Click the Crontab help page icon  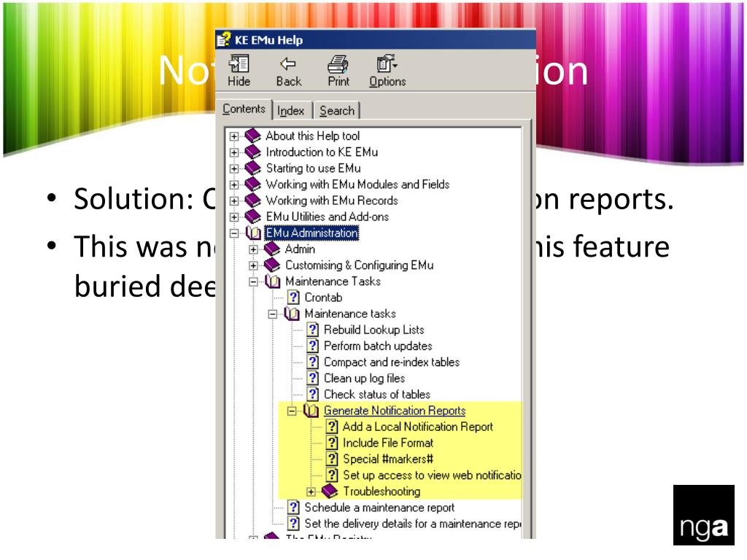point(294,297)
